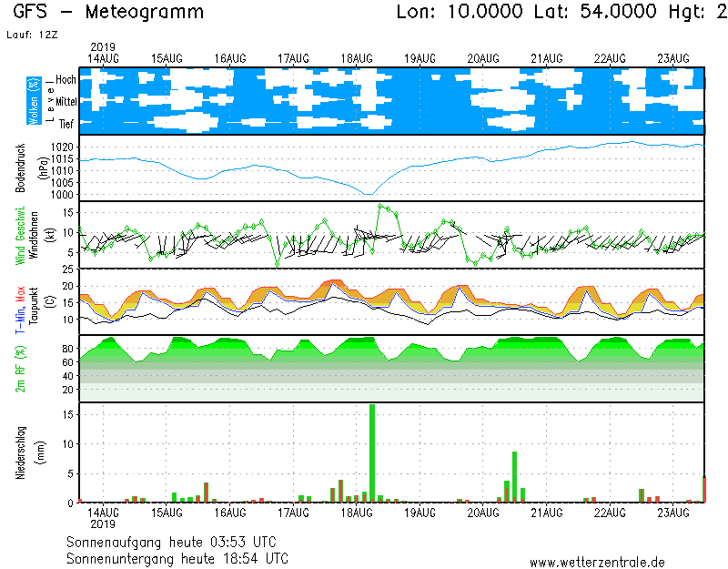728x569 pixels.
Task: Click the tallest green precipitation bar
Action: (372, 452)
